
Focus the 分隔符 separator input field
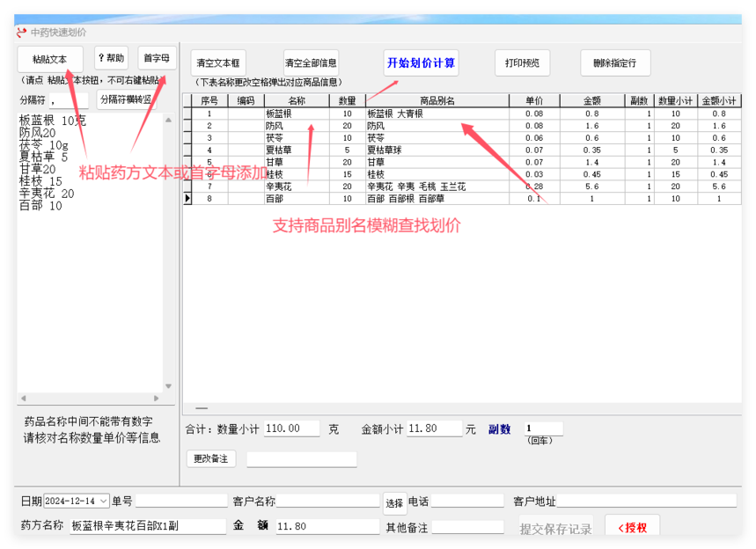click(x=69, y=100)
